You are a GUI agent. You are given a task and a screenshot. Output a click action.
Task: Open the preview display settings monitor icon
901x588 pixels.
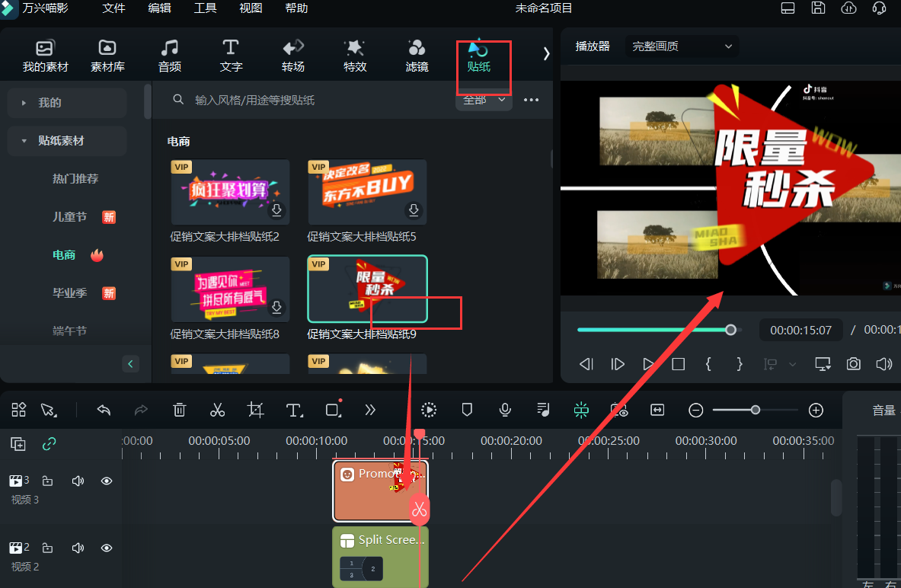[x=823, y=364]
